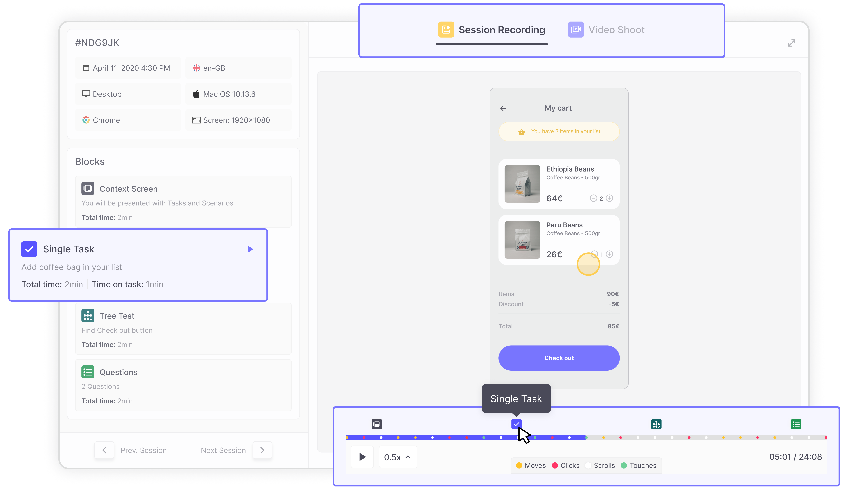Open the Peru Beans product thumbnail

point(522,240)
